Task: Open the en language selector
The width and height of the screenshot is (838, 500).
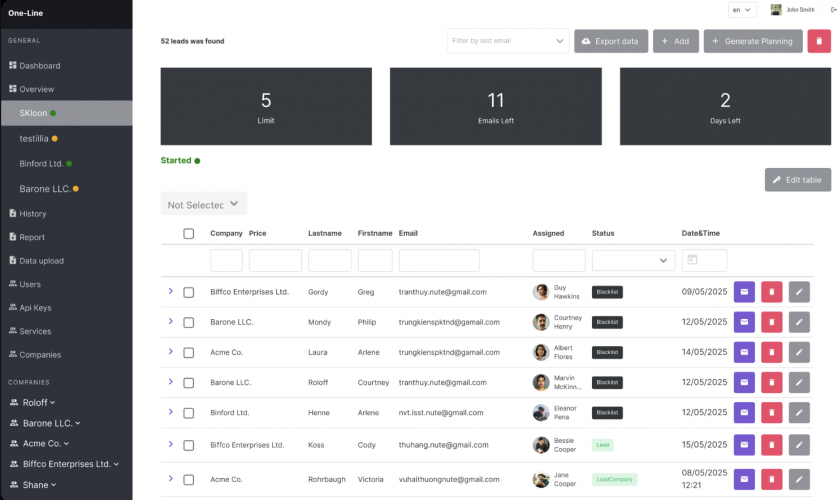Action: point(742,10)
